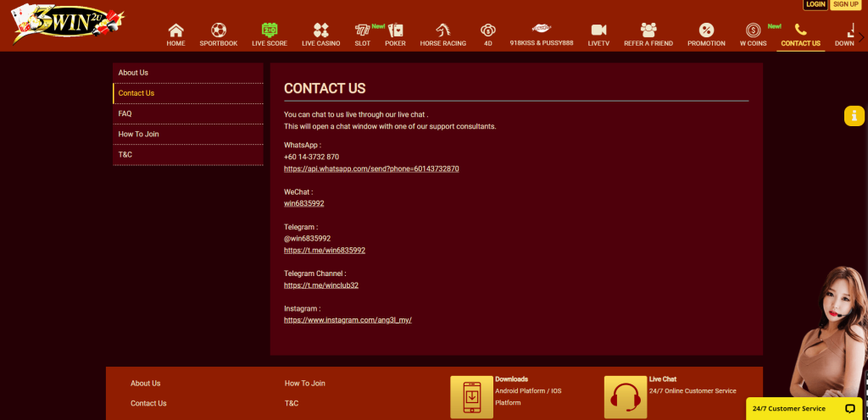This screenshot has height=420, width=868.
Task: Click the CONTACT US page heading
Action: click(x=325, y=88)
